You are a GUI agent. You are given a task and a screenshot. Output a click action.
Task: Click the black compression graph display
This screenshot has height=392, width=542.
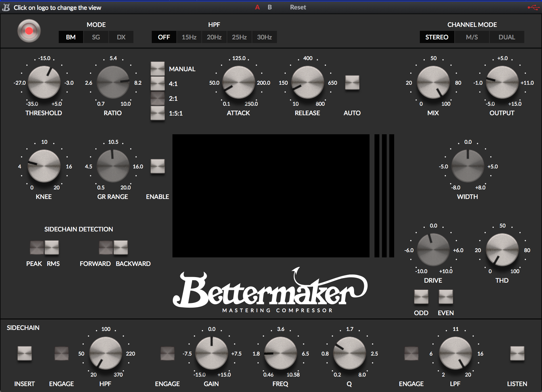click(x=271, y=196)
